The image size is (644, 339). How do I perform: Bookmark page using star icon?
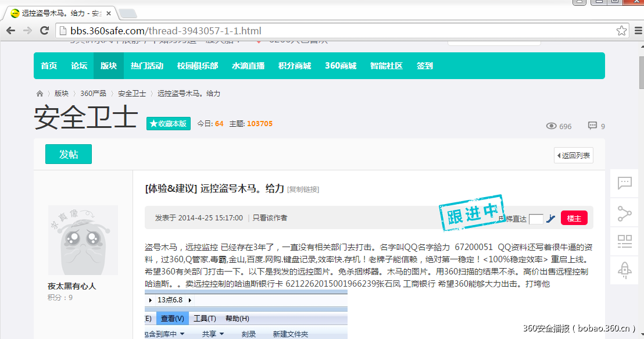click(x=621, y=31)
